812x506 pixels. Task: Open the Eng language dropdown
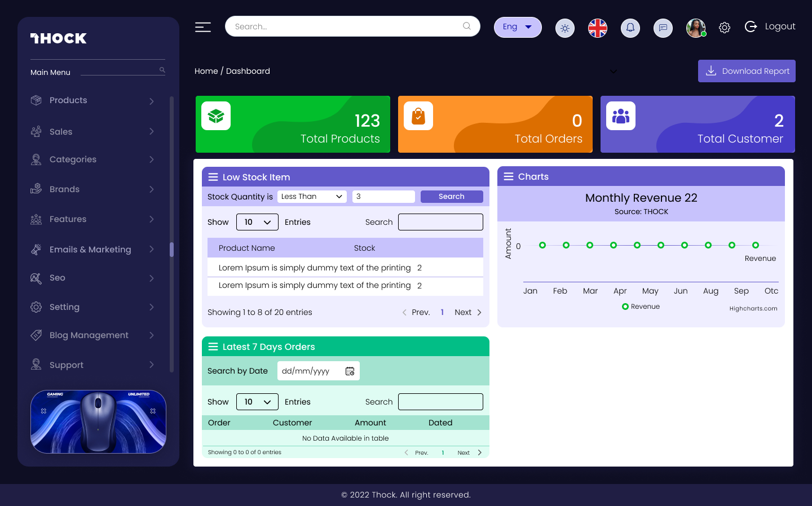(518, 27)
